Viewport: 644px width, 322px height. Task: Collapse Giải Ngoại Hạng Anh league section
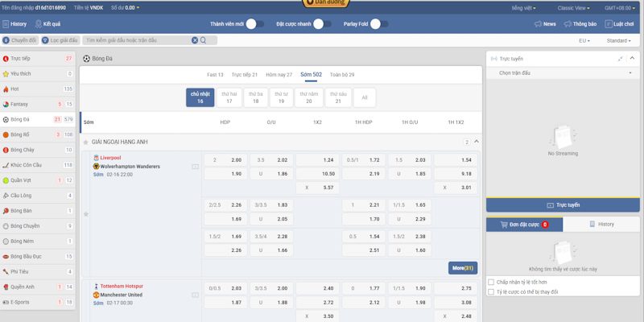click(x=477, y=142)
